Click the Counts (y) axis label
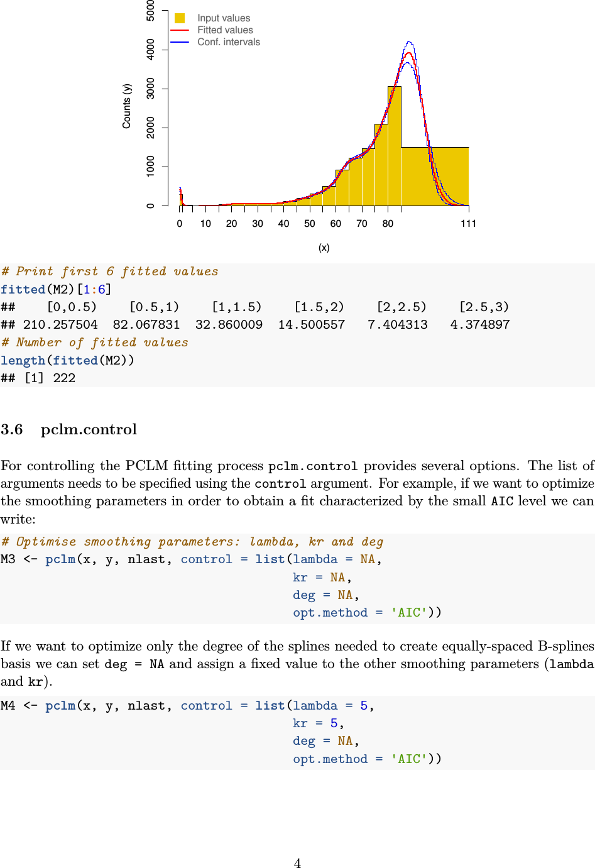This screenshot has height=868, width=595. [127, 106]
